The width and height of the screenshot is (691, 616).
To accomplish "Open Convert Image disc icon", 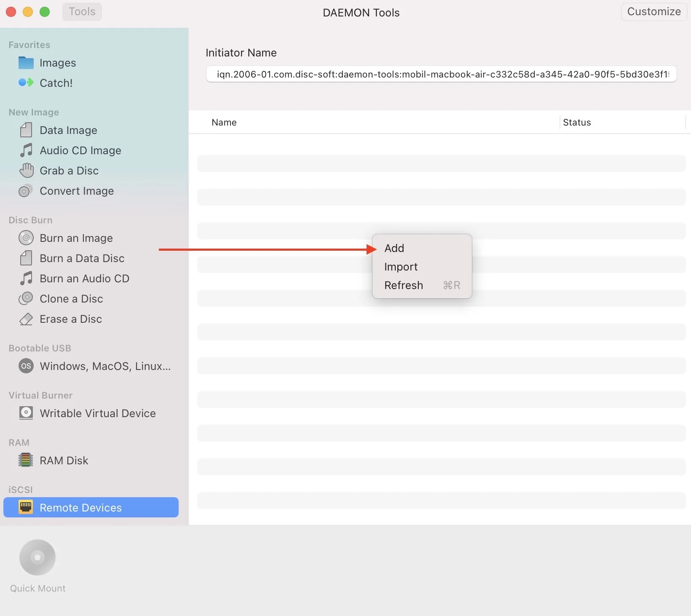I will click(x=26, y=191).
